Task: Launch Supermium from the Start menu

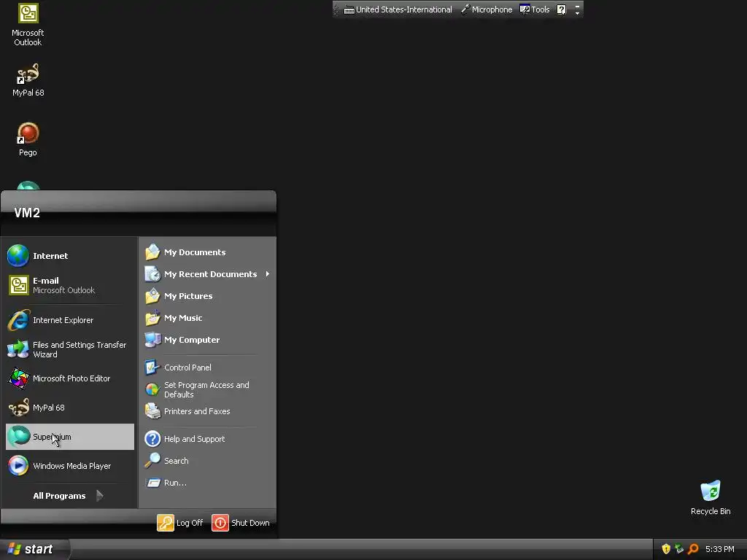Action: [x=70, y=437]
